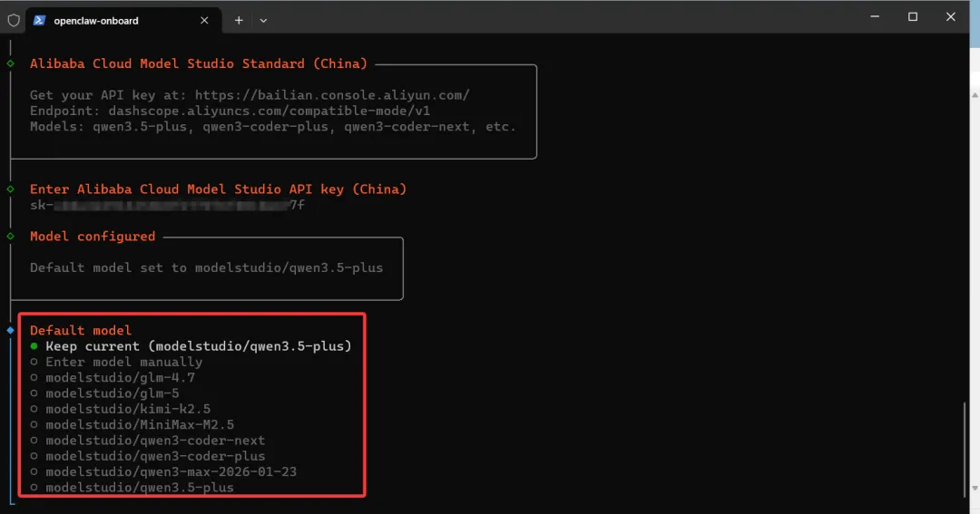Click green diamond beside Model configured step

click(x=11, y=236)
